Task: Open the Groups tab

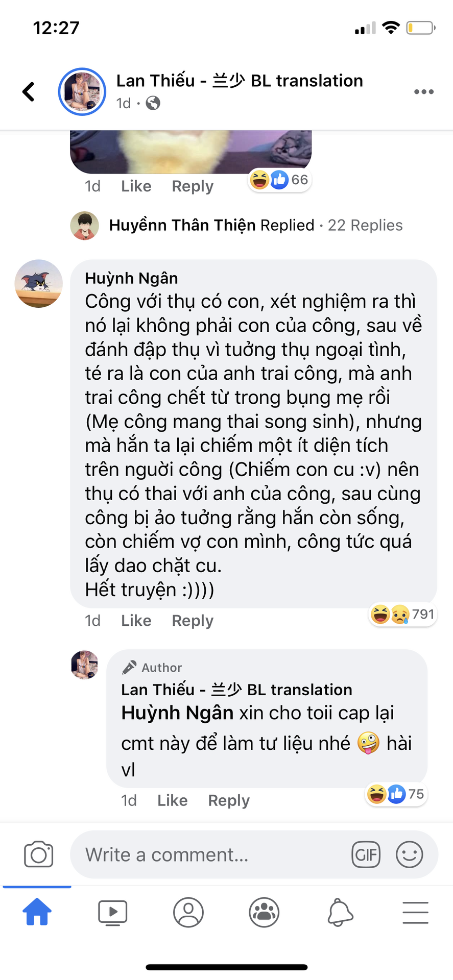Action: click(x=264, y=913)
